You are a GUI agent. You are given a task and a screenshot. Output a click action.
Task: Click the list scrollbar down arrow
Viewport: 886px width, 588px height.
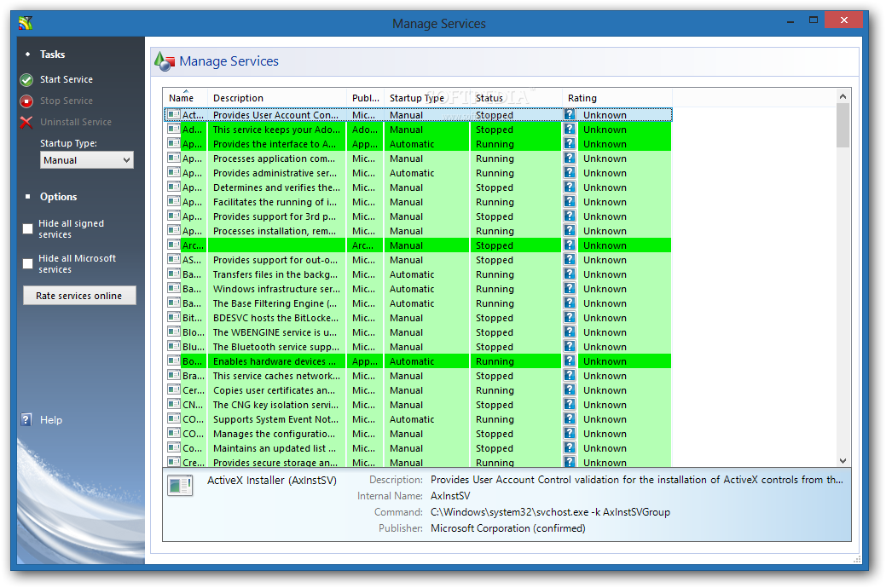pos(843,461)
